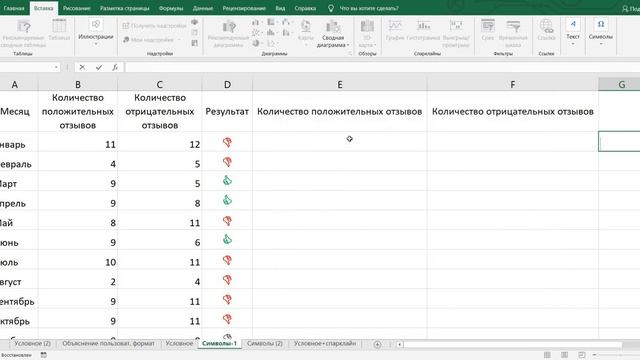Open the Рецензирование ribbon tab

[x=244, y=8]
